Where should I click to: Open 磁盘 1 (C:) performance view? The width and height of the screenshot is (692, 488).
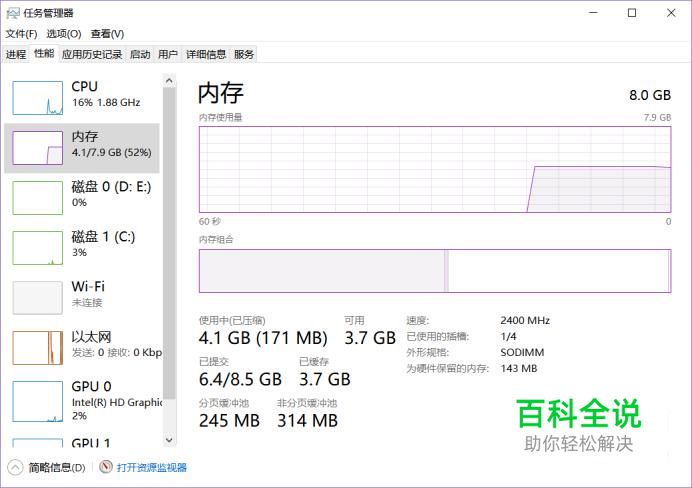point(82,248)
